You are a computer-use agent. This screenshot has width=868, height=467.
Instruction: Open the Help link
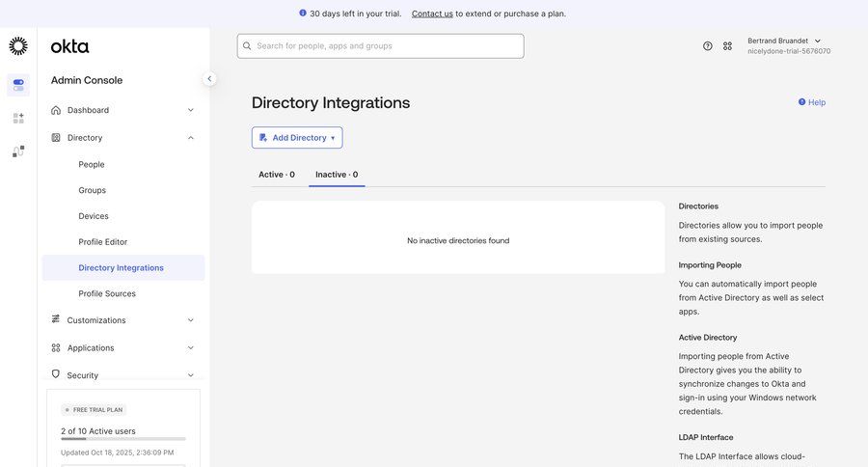point(817,102)
